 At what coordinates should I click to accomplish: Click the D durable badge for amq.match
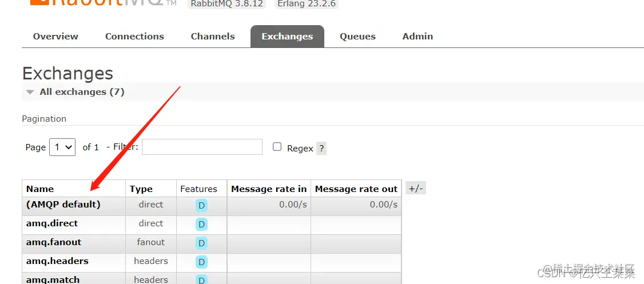click(201, 280)
